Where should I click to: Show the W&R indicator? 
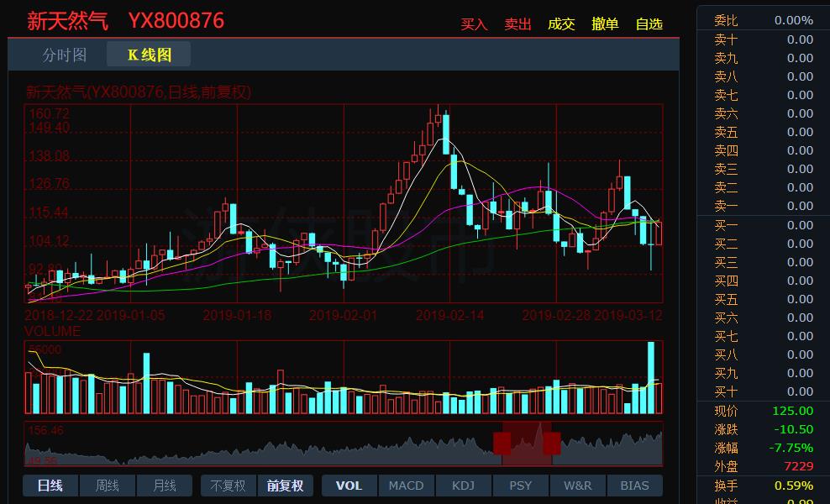(577, 486)
